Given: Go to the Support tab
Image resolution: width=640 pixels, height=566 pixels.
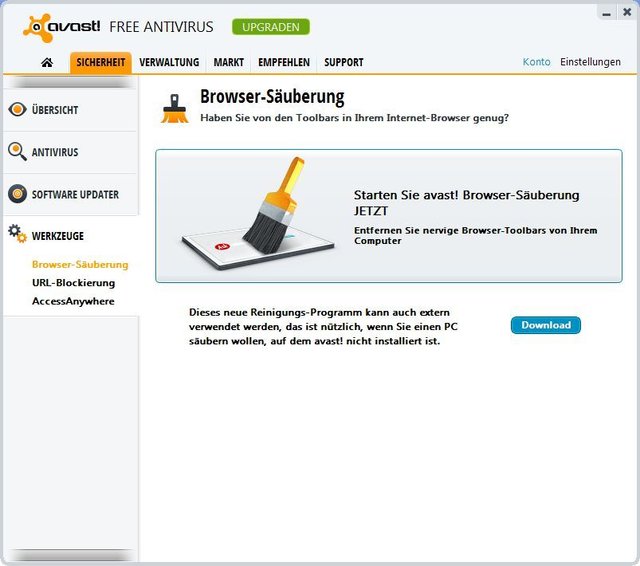Looking at the screenshot, I should (344, 62).
